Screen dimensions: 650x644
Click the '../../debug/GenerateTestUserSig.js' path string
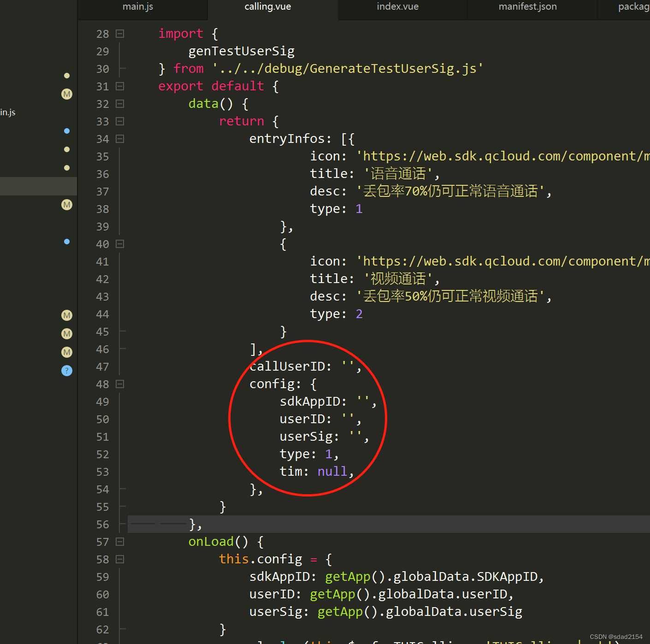coord(348,69)
